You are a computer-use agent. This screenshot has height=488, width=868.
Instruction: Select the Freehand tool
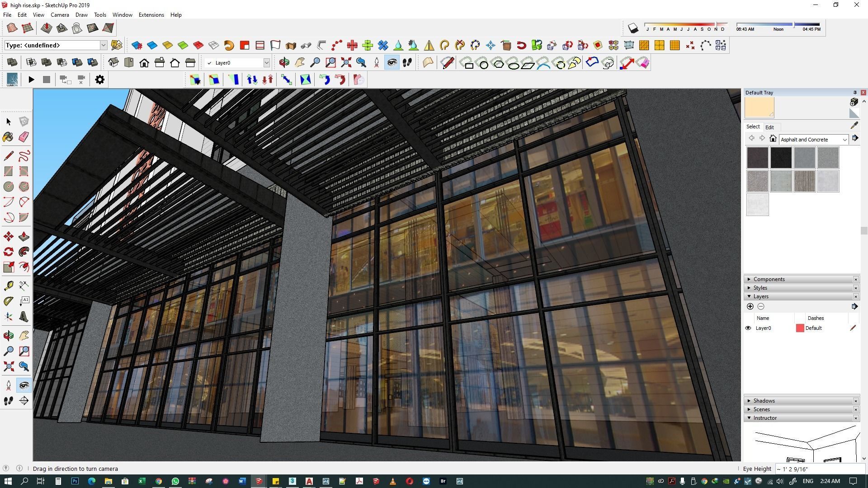tap(24, 156)
